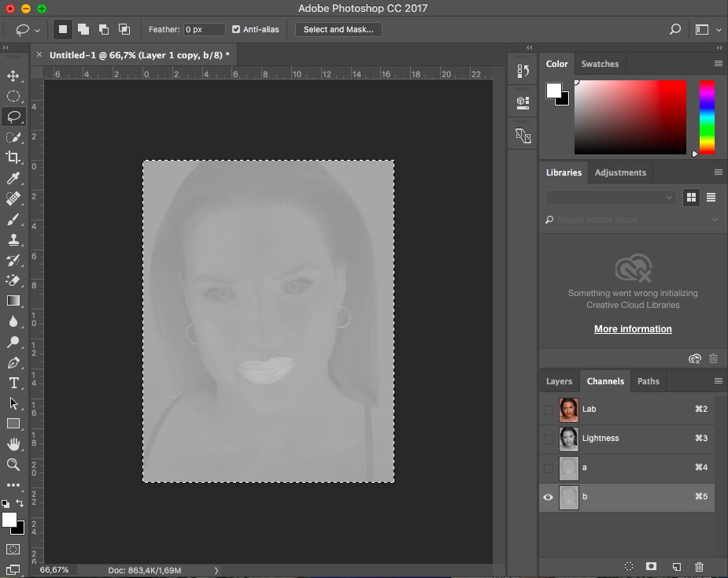Swap foreground and background colors
The height and width of the screenshot is (578, 728).
[20, 502]
